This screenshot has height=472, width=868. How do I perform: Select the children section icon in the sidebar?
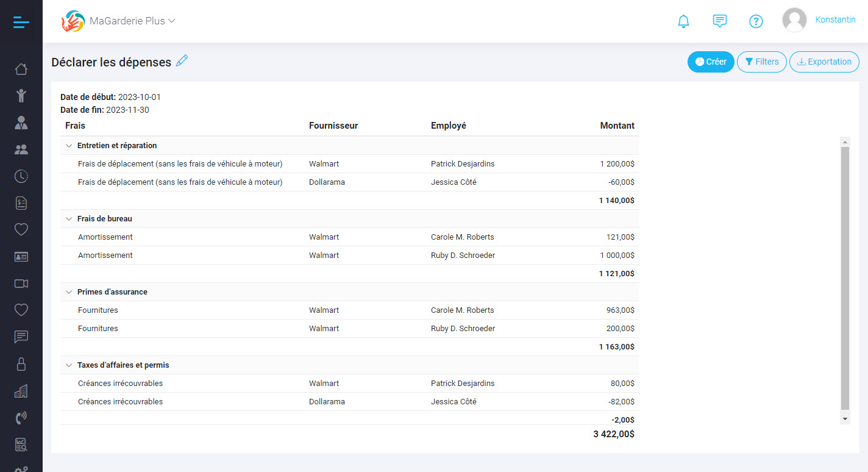[x=21, y=96]
